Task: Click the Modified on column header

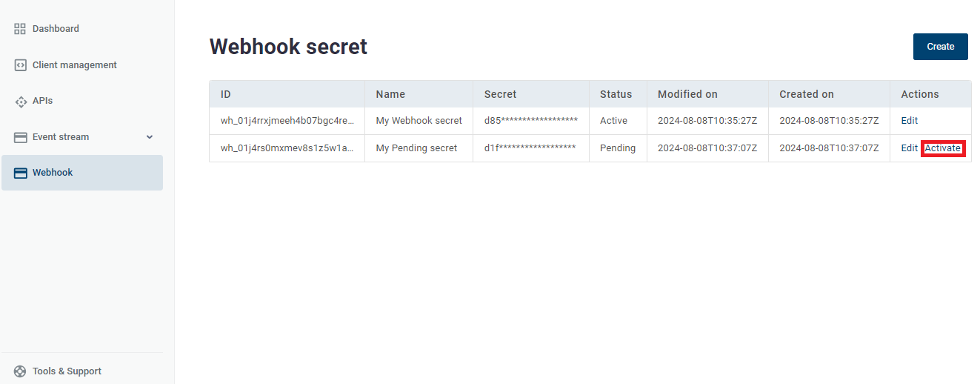Action: pyautogui.click(x=687, y=94)
